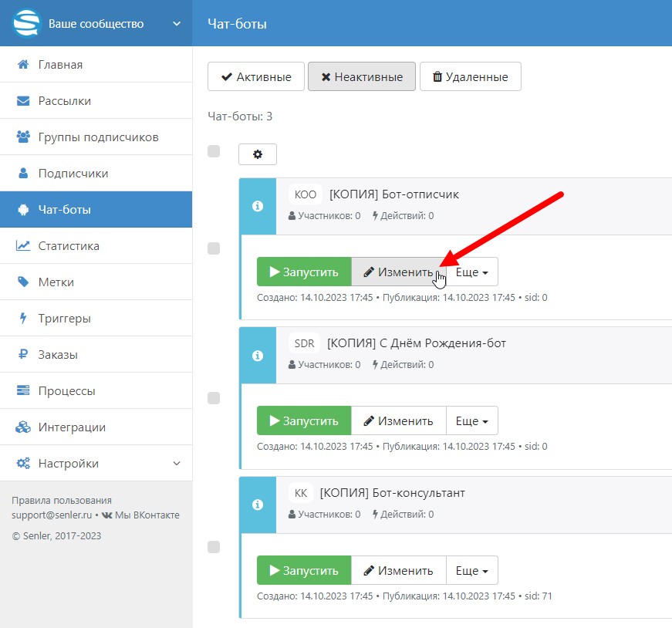Open the Правила пользования link
This screenshot has width=672, height=628.
(x=62, y=500)
